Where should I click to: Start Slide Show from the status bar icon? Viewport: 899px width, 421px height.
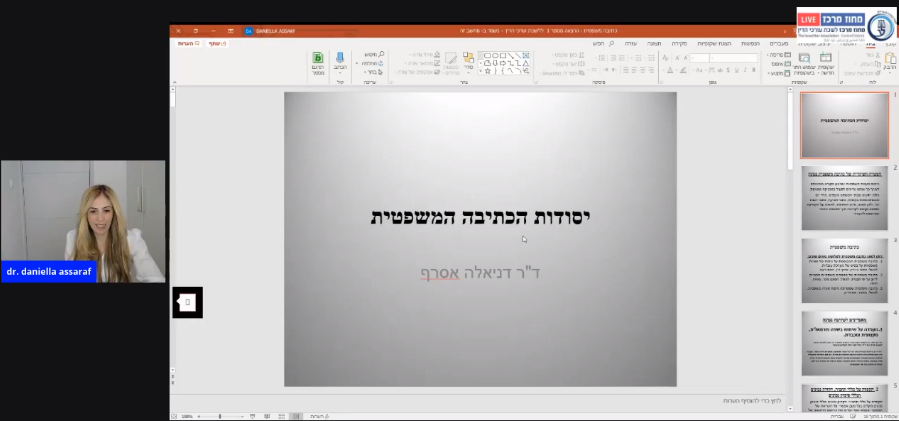253,416
